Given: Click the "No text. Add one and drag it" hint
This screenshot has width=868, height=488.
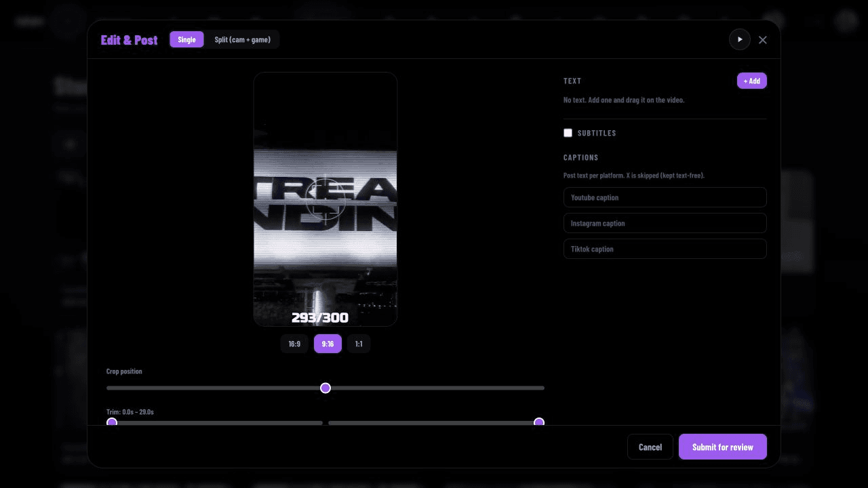Looking at the screenshot, I should click(x=624, y=100).
